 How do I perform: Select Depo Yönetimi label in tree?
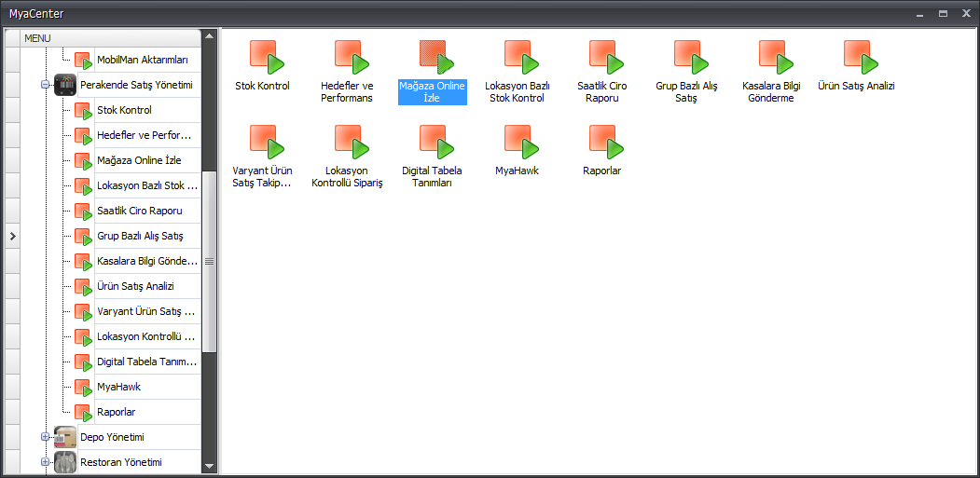(113, 437)
